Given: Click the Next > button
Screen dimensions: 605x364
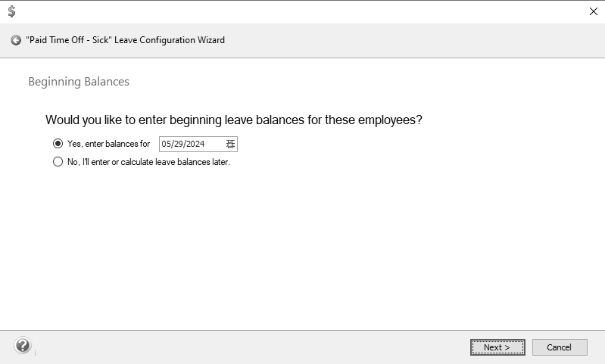Looking at the screenshot, I should [x=497, y=347].
